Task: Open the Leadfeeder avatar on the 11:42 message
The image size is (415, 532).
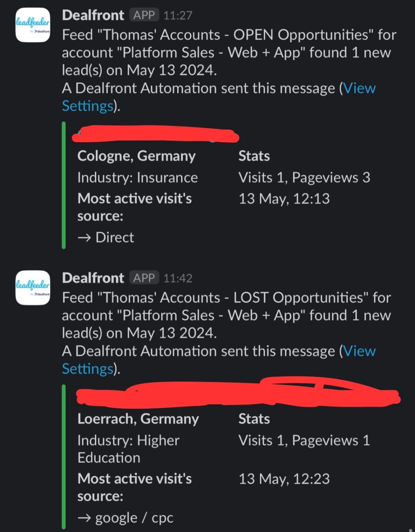Action: tap(33, 287)
